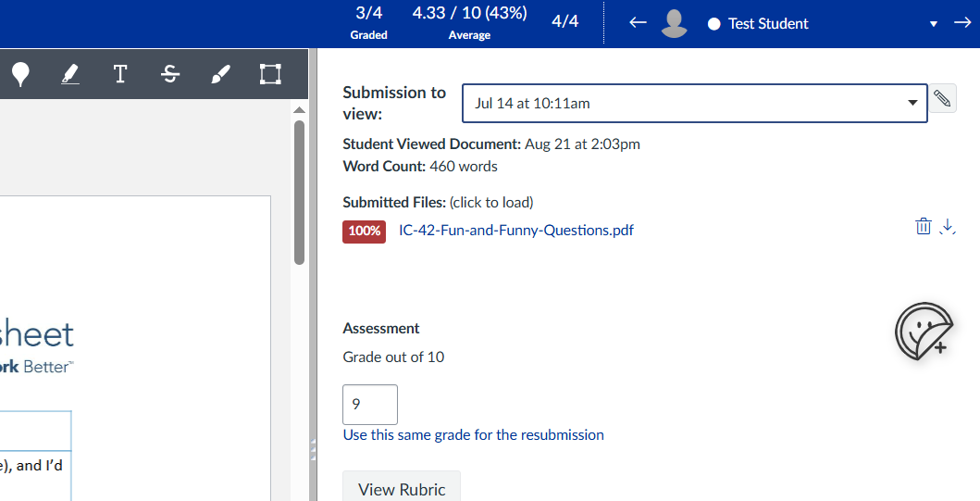Open the Submission to view dropdown
980x501 pixels.
tap(694, 104)
